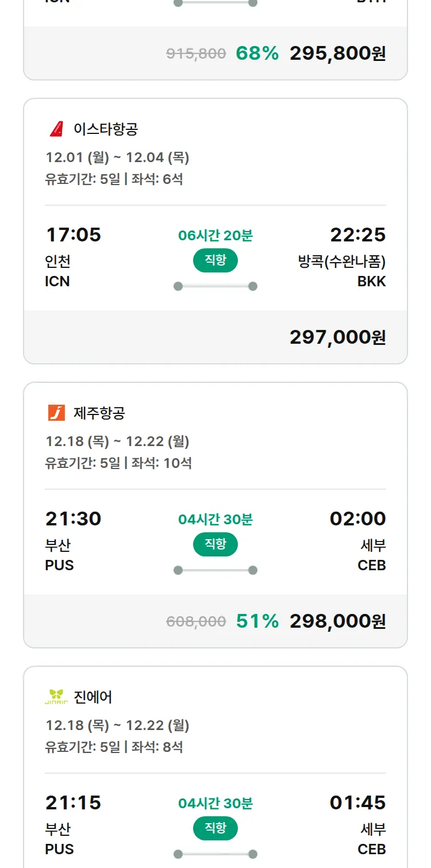This screenshot has width=431, height=868.
Task: Click the 21:30 Busan departure time
Action: (73, 519)
